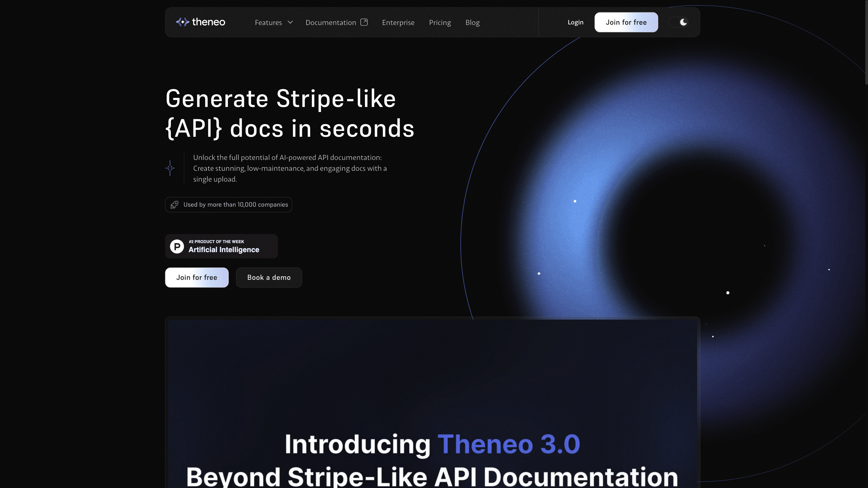Open the Documentation link
Viewport: 868px width, 488px height.
click(331, 23)
